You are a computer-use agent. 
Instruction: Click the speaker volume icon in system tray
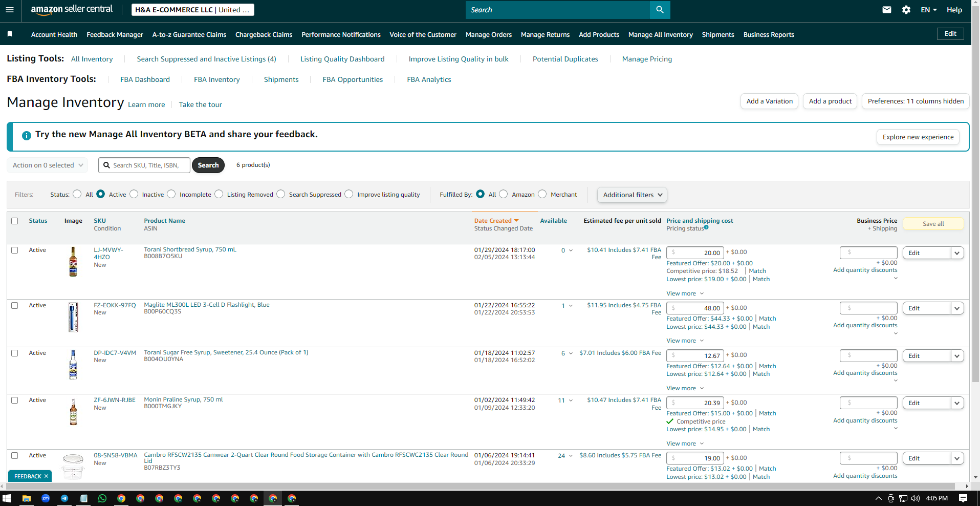(x=916, y=498)
